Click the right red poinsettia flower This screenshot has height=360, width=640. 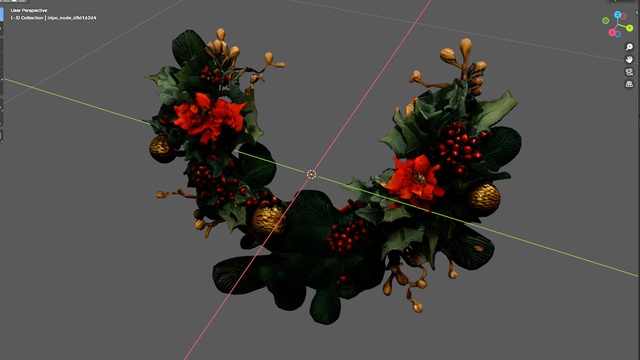[415, 180]
